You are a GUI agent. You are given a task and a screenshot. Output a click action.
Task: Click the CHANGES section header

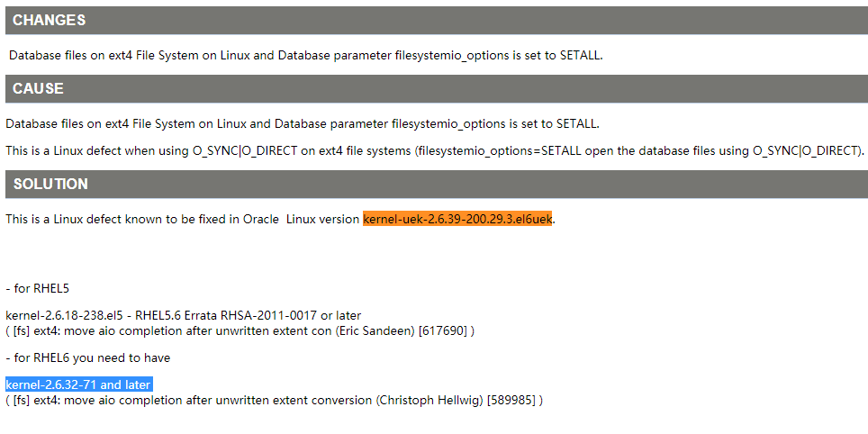(x=437, y=21)
